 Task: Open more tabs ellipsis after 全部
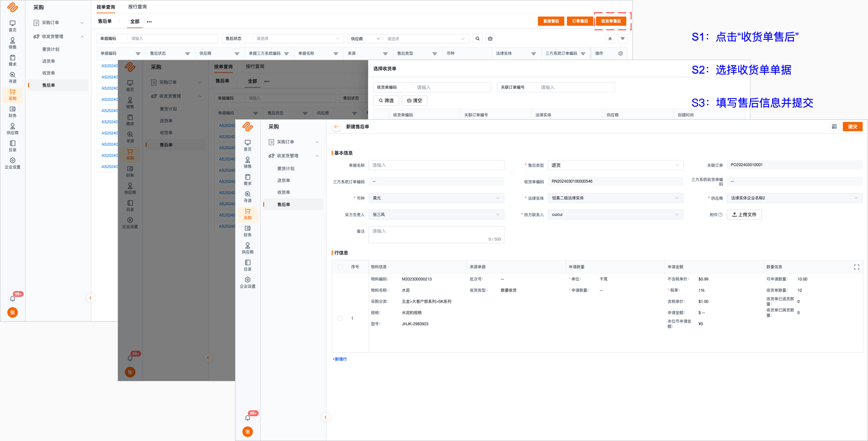[x=149, y=22]
